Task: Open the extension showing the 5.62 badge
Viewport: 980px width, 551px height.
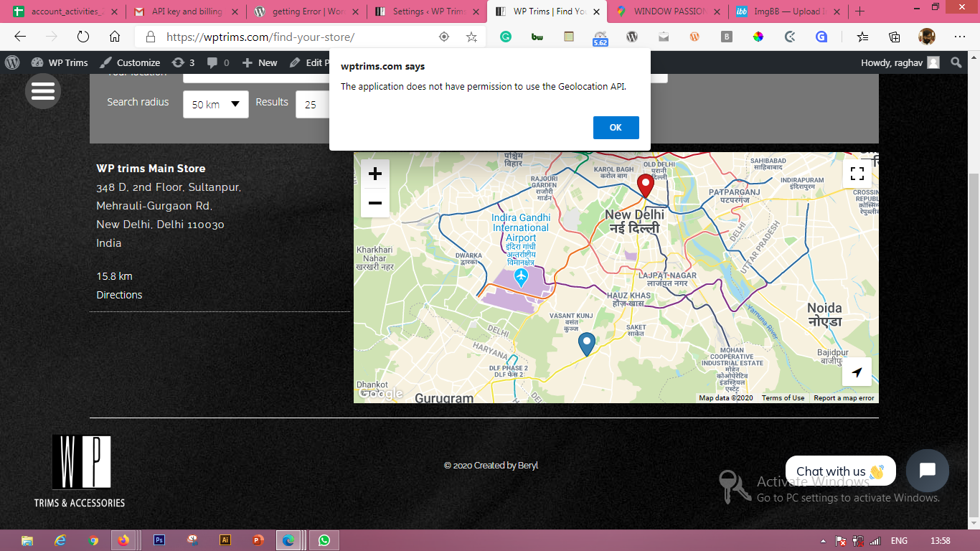Action: pyautogui.click(x=600, y=38)
